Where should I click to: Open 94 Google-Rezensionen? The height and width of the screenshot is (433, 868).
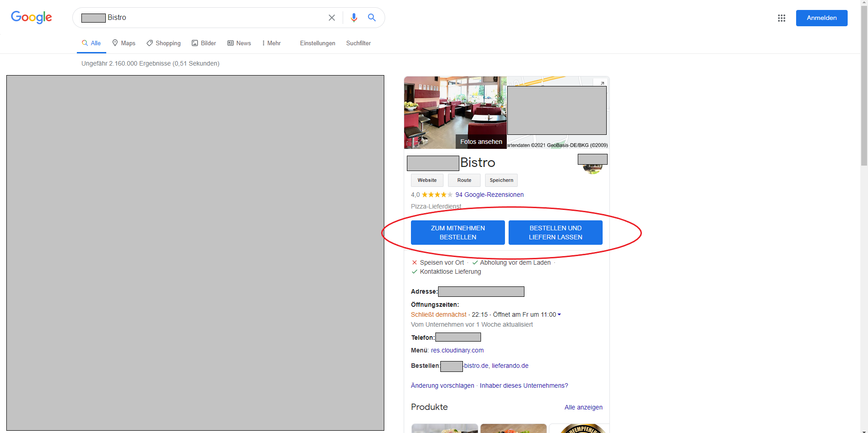click(490, 195)
